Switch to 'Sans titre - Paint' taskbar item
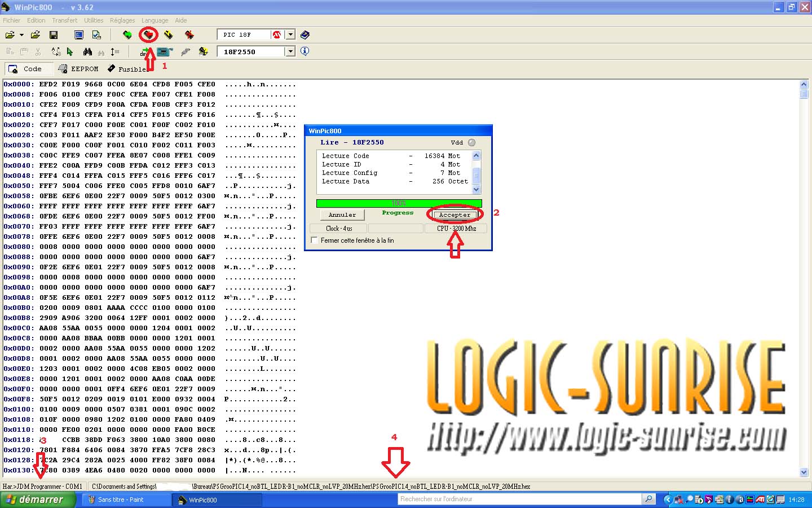 click(127, 500)
